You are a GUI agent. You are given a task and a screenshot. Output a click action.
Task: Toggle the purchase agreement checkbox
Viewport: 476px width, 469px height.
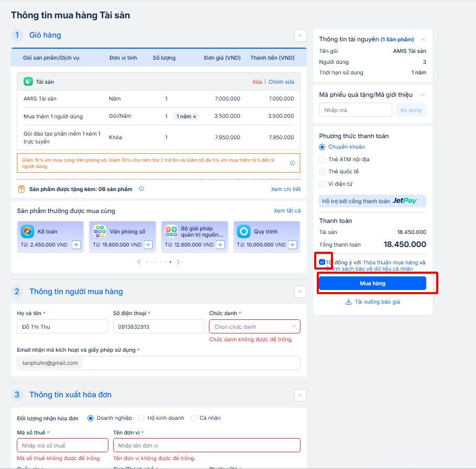pos(322,262)
